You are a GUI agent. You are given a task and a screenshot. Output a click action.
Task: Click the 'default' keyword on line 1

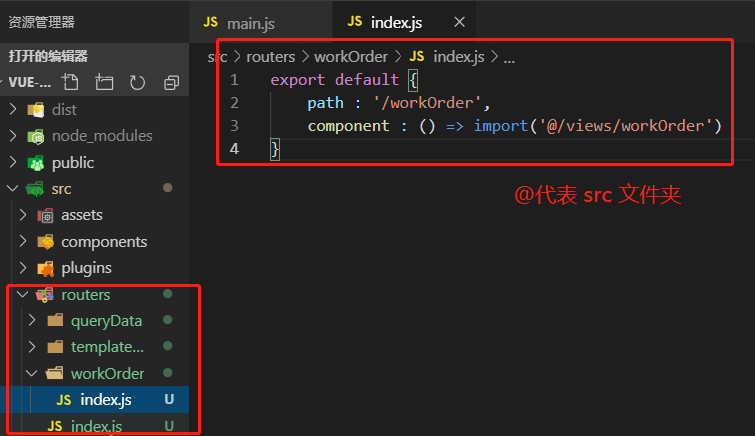367,79
